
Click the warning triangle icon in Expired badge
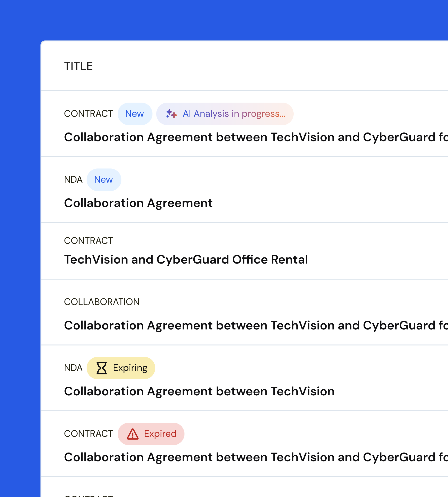click(x=133, y=434)
